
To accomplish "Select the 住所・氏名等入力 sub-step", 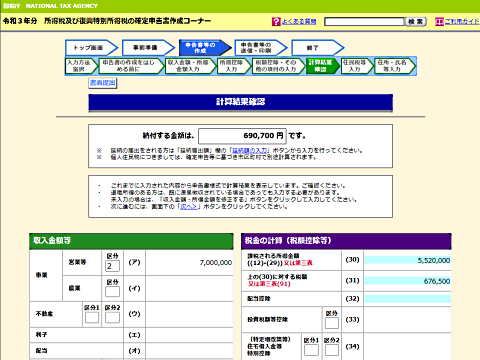I will pos(395,66).
